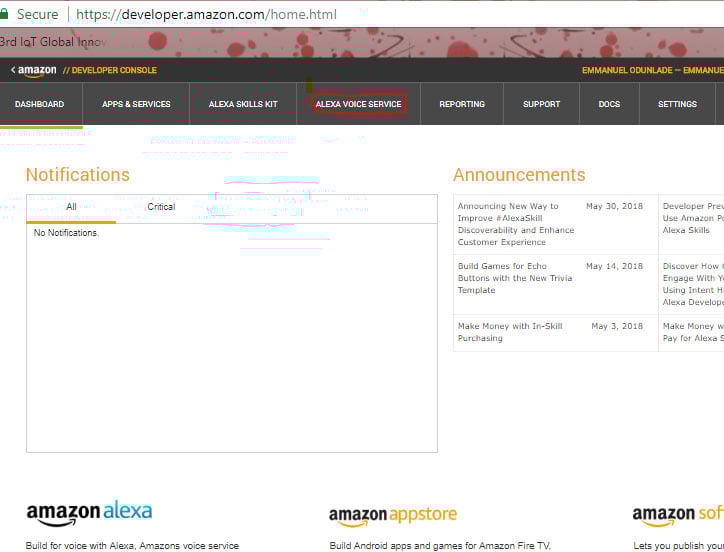Switch to the Critical notifications tab
This screenshot has width=724, height=552.
pos(161,207)
